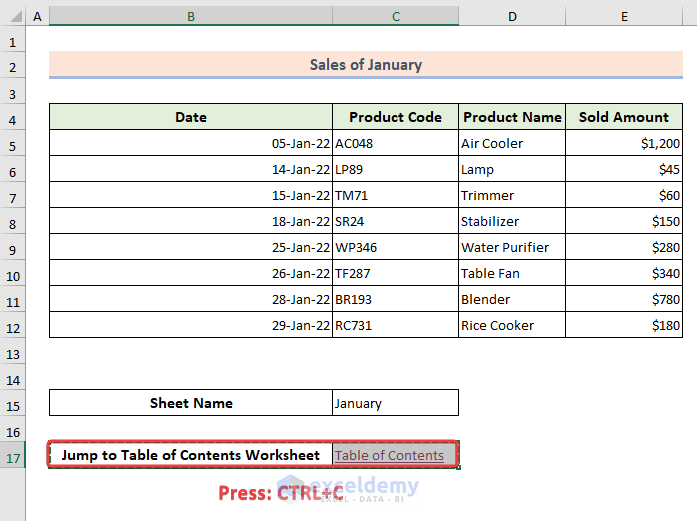
Task: Click the January sheet name cell
Action: click(396, 403)
